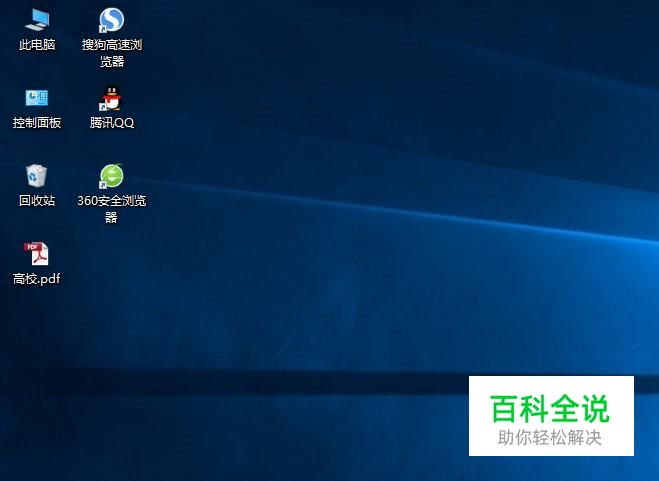Click the 回收站 label text
Viewport: 659px width, 481px height.
coord(37,200)
